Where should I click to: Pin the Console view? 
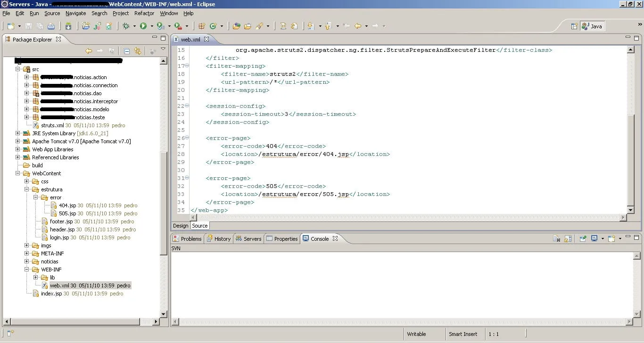tap(583, 239)
